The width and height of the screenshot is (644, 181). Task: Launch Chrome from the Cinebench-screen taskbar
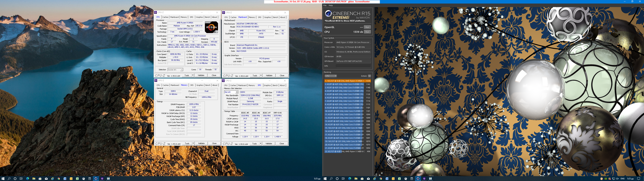click(381, 179)
